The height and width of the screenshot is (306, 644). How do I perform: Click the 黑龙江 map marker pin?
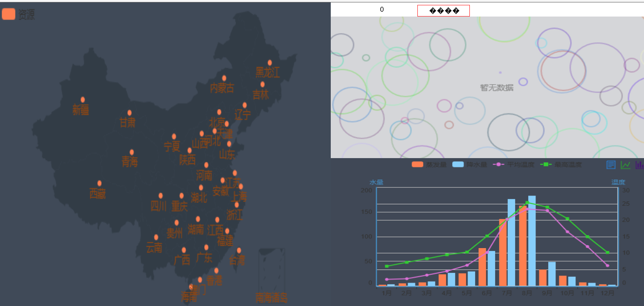269,63
